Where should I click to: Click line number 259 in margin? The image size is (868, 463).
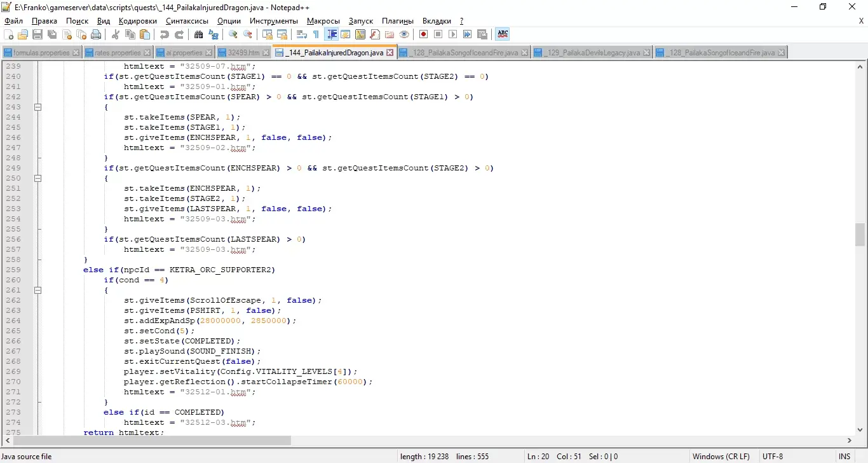pyautogui.click(x=13, y=270)
